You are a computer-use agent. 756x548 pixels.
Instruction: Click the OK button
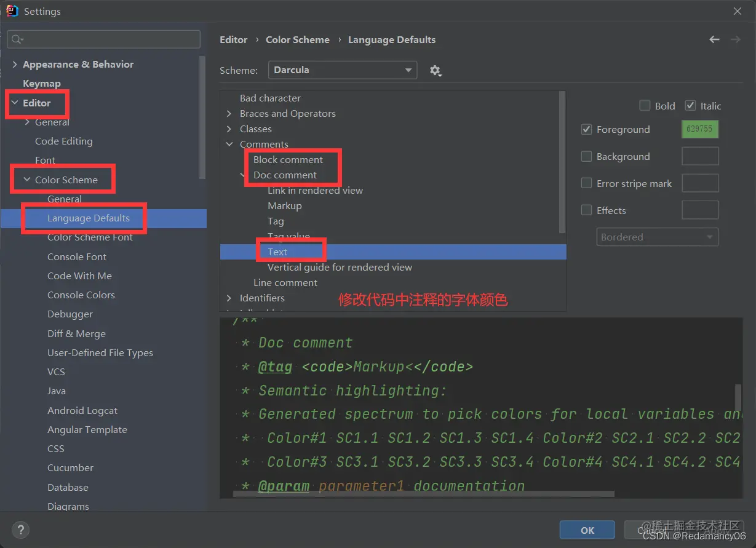[x=587, y=530]
